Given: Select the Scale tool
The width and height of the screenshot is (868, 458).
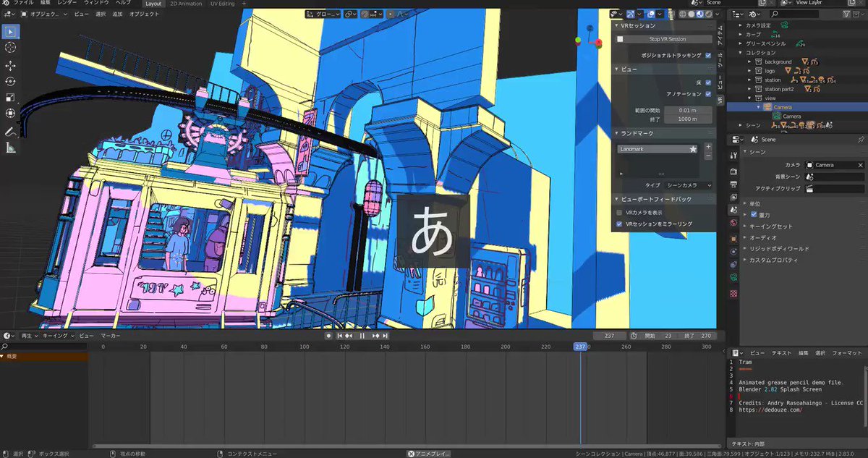Looking at the screenshot, I should pos(10,98).
